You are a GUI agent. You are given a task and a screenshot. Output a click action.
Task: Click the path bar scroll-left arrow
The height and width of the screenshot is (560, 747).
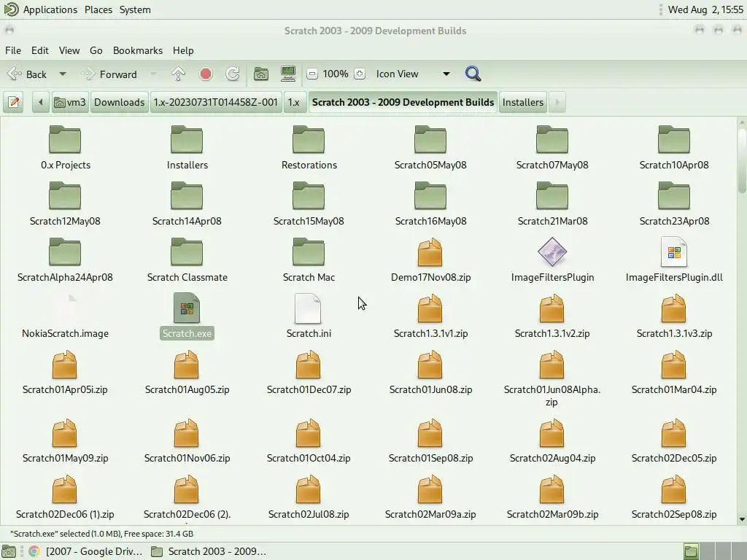click(x=41, y=102)
